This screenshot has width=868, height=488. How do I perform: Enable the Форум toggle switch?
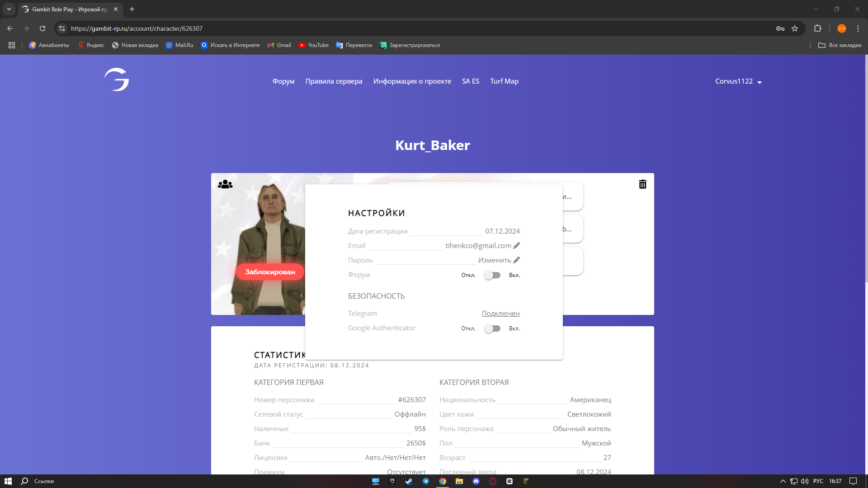492,275
